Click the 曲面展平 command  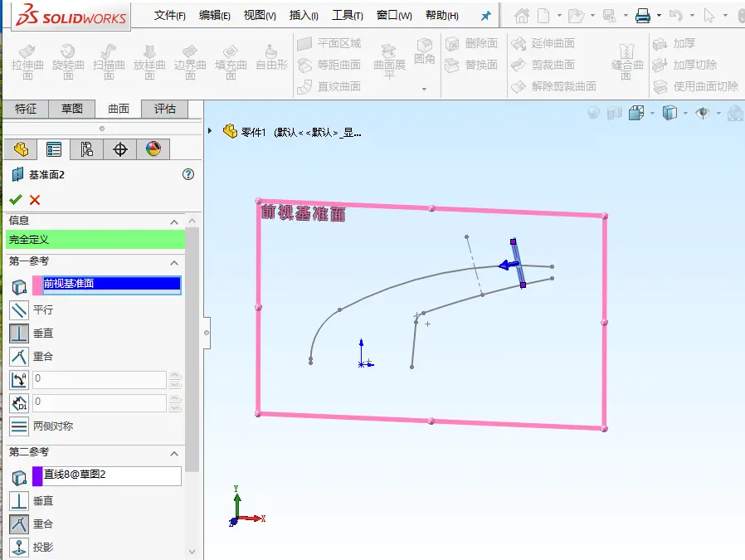(389, 61)
